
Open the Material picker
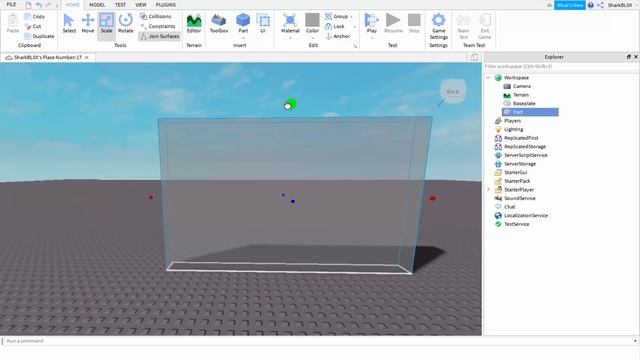click(x=290, y=22)
